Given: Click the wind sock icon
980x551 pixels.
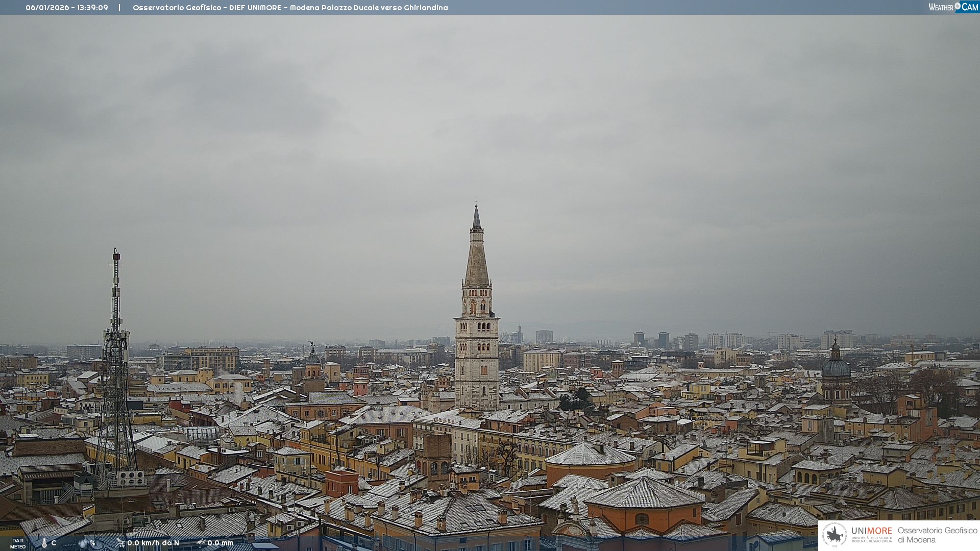Looking at the screenshot, I should point(120,543).
